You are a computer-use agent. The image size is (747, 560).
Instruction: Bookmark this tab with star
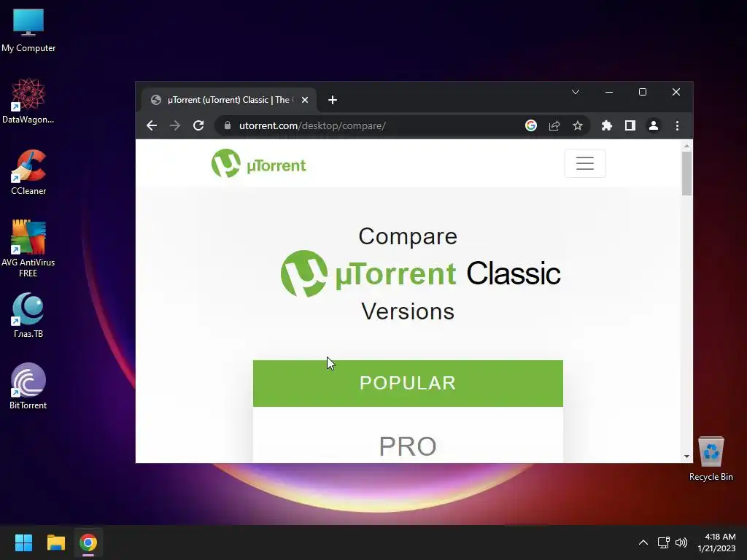[578, 125]
